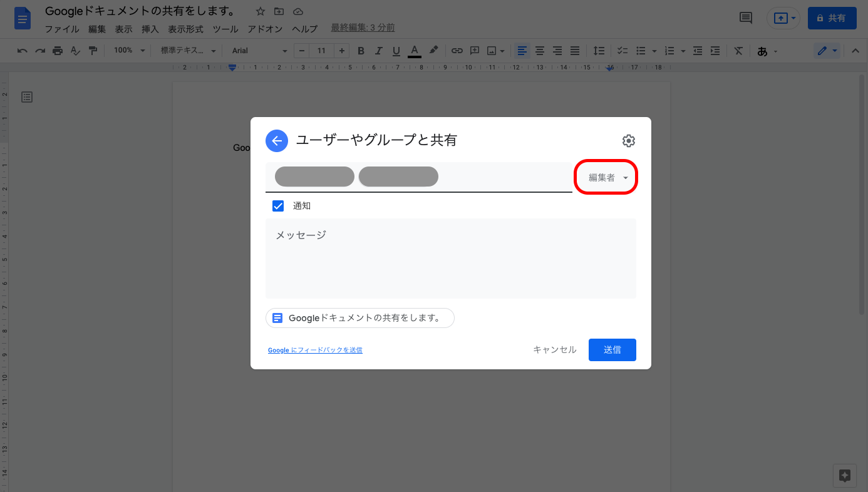
Task: Open the アドオン menu
Action: click(x=265, y=29)
